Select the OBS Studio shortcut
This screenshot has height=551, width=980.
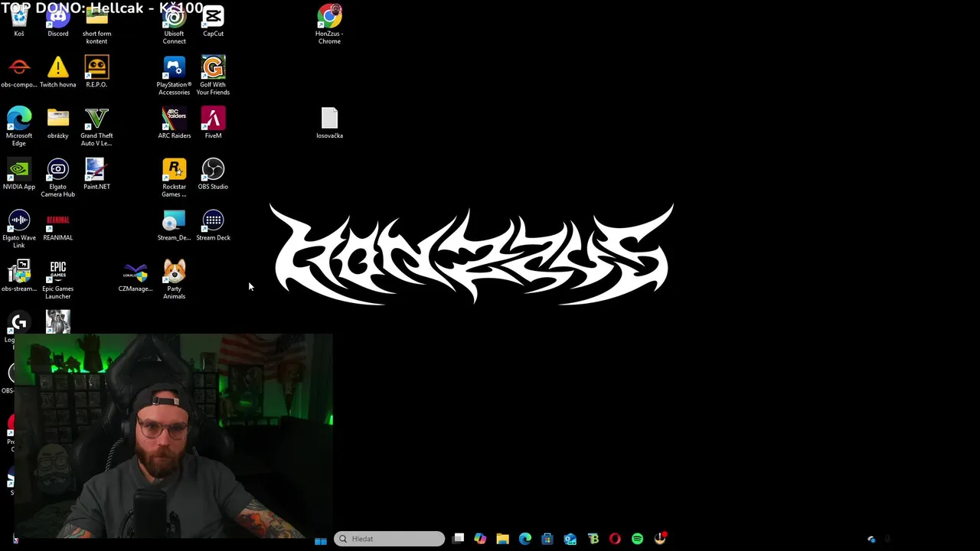213,174
